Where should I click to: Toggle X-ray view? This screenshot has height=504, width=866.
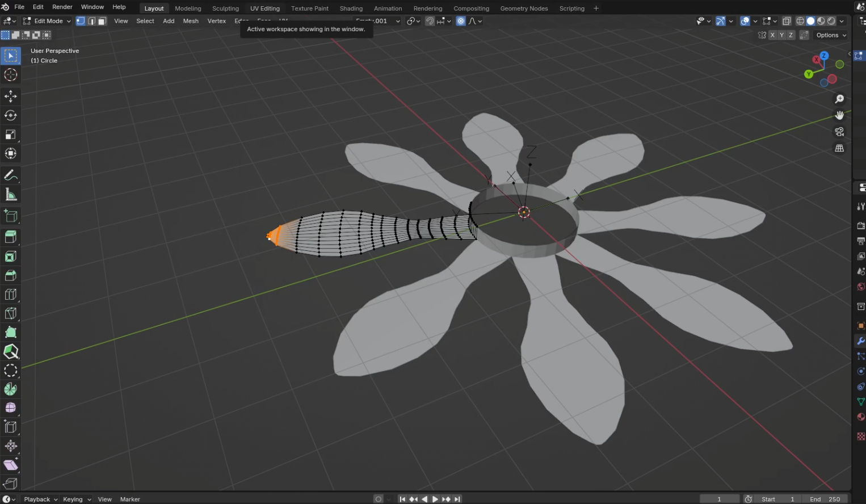[787, 21]
